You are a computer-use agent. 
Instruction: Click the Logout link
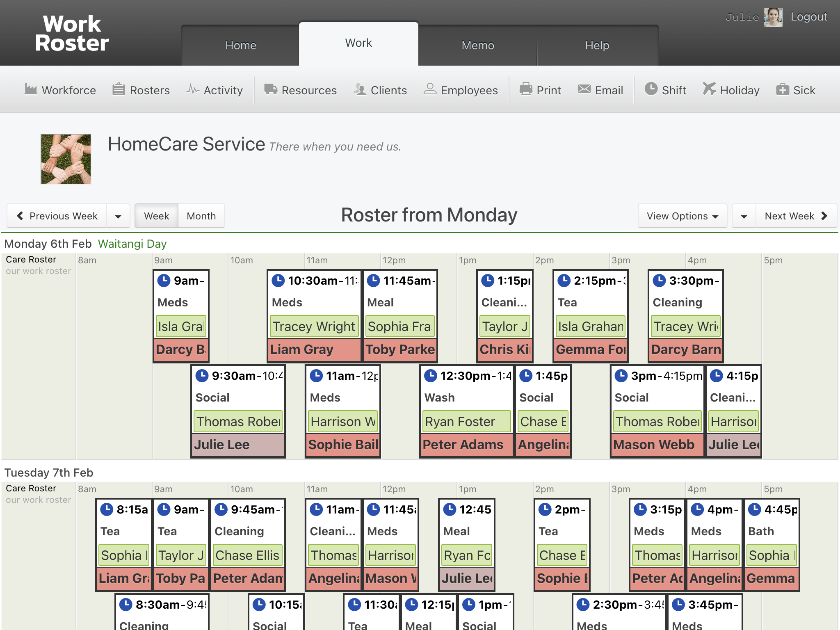(809, 17)
